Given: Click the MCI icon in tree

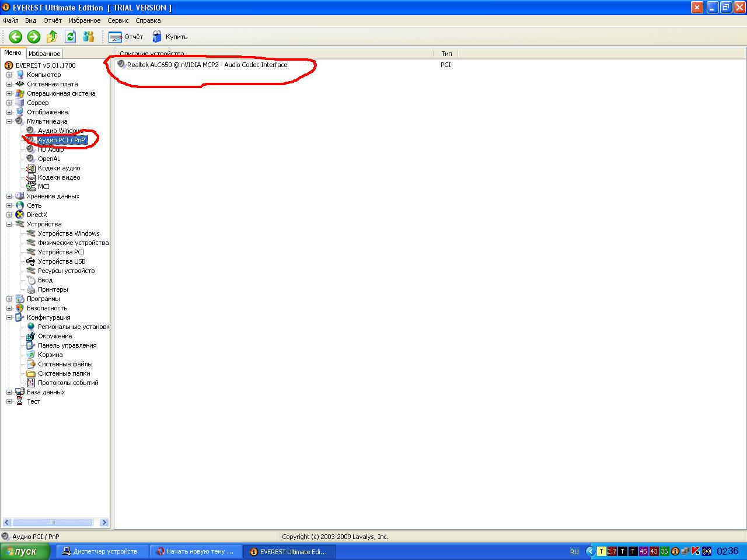Looking at the screenshot, I should point(31,187).
